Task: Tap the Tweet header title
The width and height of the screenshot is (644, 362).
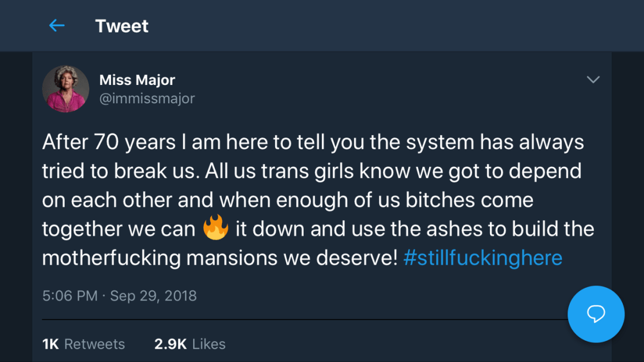Action: pyautogui.click(x=122, y=26)
